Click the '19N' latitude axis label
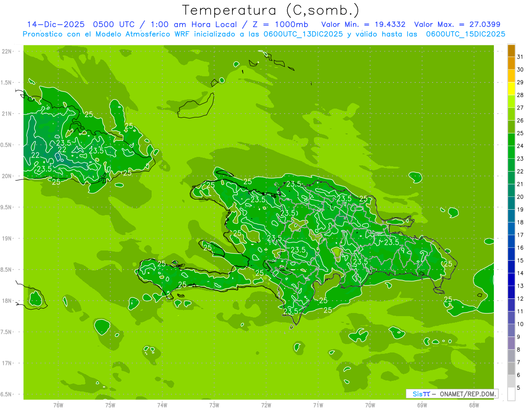Image resolution: width=532 pixels, height=411 pixels. (7, 239)
